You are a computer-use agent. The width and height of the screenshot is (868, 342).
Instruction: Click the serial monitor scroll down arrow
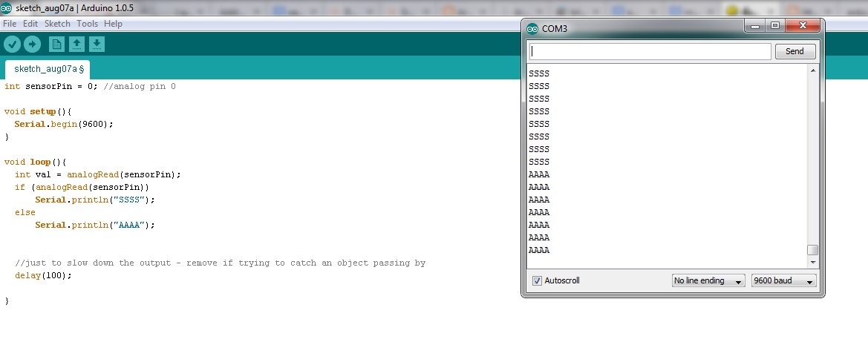(812, 263)
